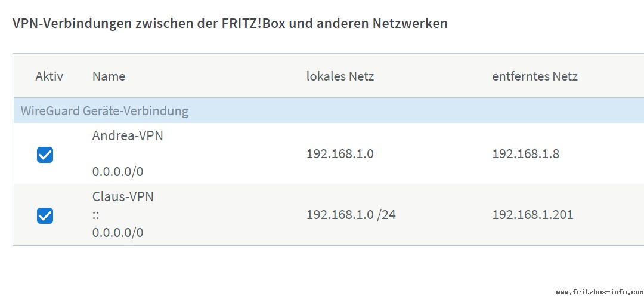Click the Aktiv column header
644x296 pixels.
click(x=49, y=76)
